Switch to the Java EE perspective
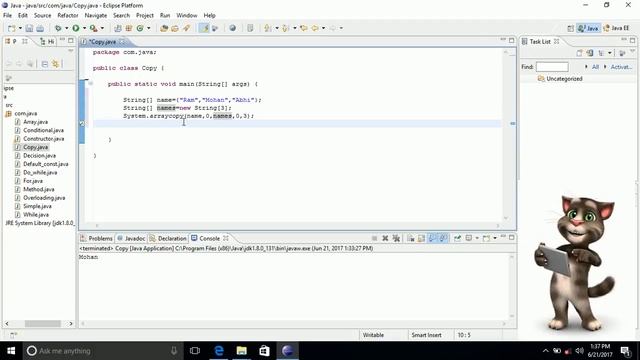 616,28
